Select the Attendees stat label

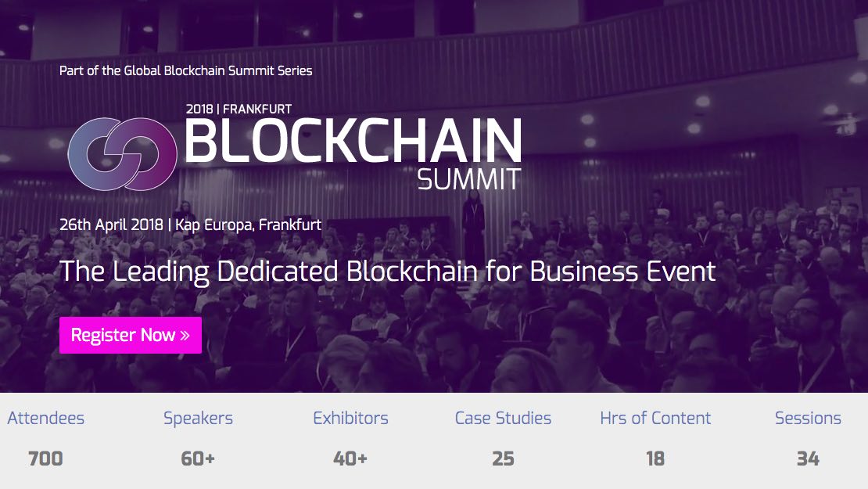pyautogui.click(x=45, y=419)
